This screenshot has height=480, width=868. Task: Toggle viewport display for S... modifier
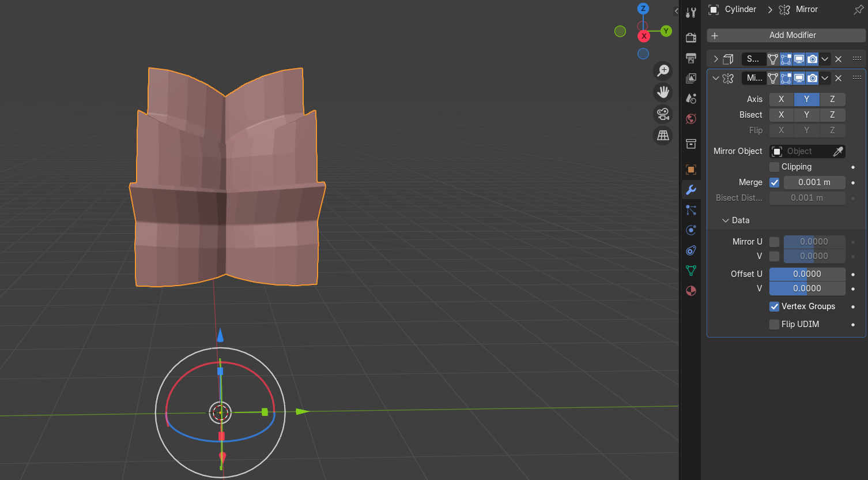(x=799, y=59)
